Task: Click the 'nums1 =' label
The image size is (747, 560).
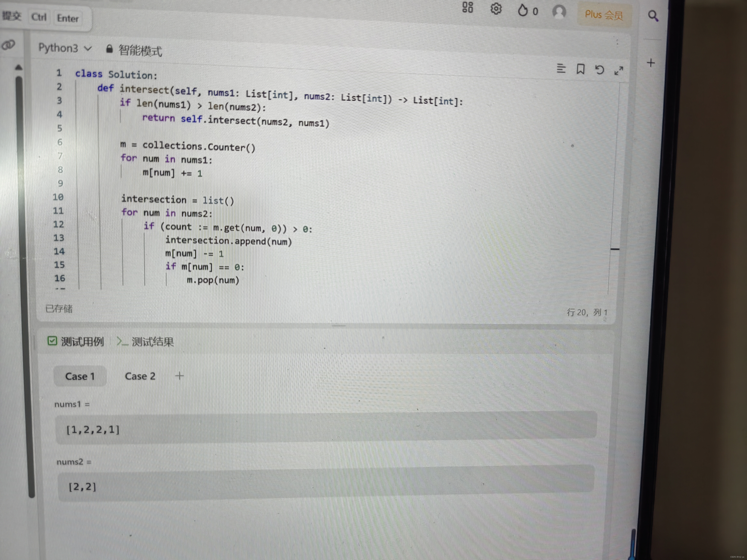Action: pyautogui.click(x=72, y=404)
